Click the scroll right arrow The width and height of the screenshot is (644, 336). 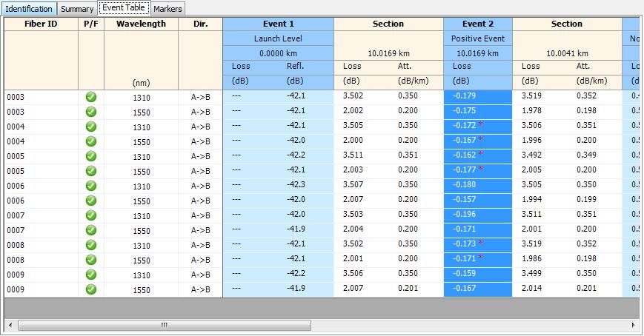[634, 326]
